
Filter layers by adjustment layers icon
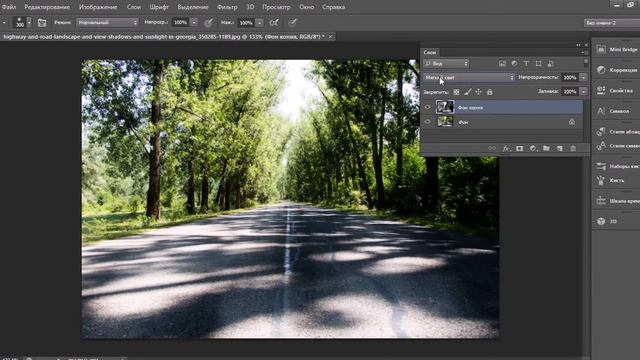514,64
